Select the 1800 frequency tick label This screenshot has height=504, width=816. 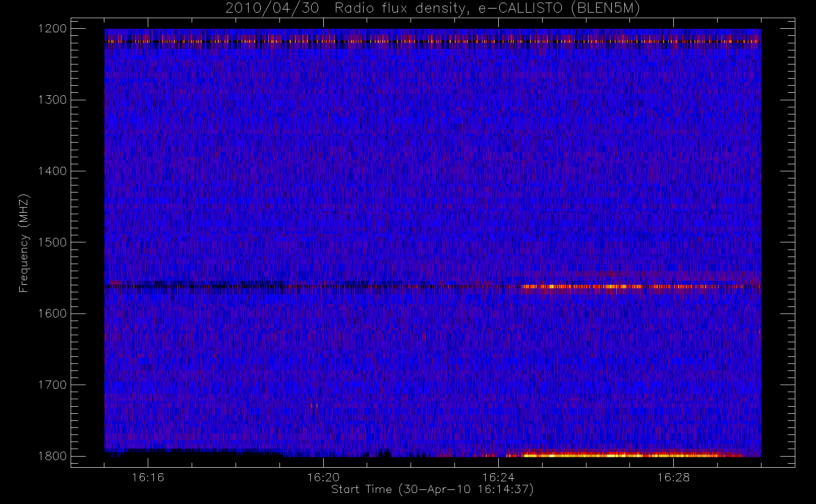click(52, 456)
